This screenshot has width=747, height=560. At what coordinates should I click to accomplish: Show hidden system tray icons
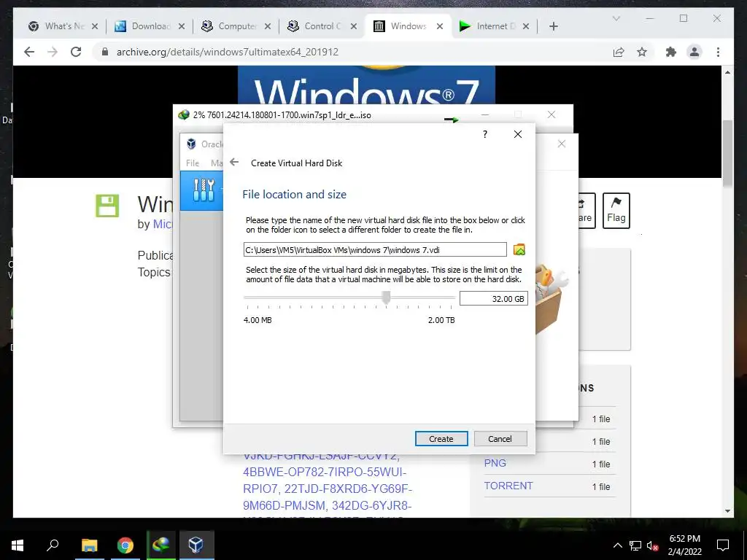pos(617,545)
